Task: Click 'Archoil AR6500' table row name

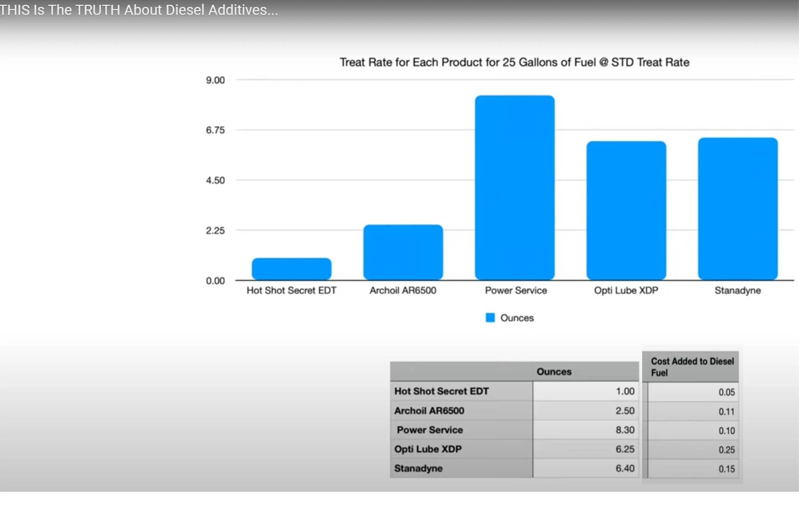Action: (429, 411)
